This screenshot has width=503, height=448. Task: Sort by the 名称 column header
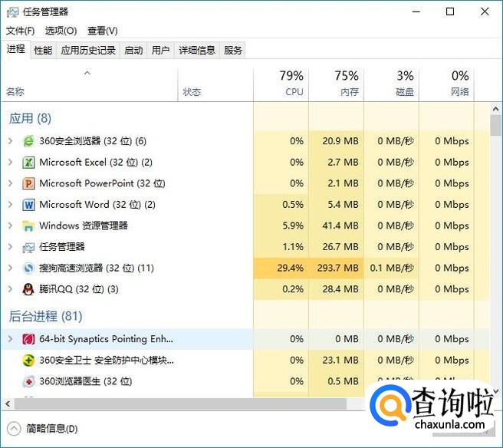coord(89,84)
